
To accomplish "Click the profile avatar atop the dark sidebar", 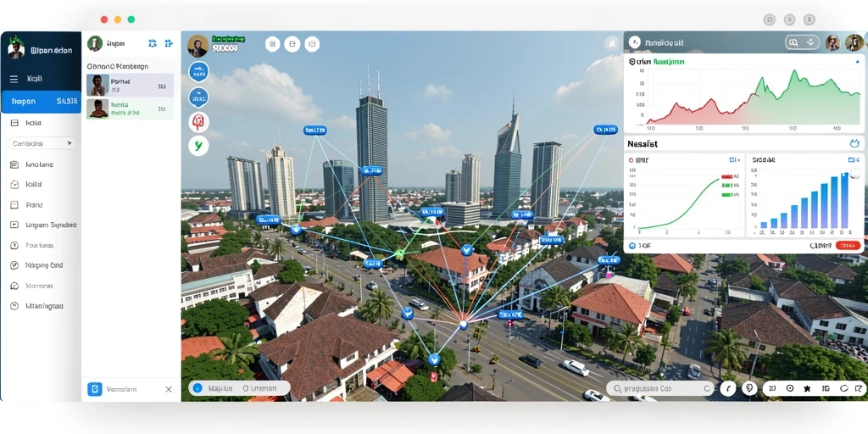I will [x=16, y=48].
